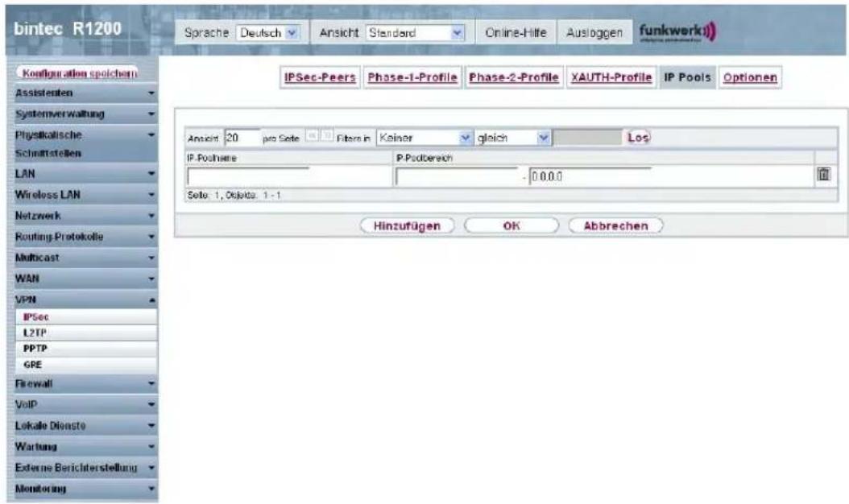849x504 pixels.
Task: Click the Los filter button
Action: [x=639, y=138]
